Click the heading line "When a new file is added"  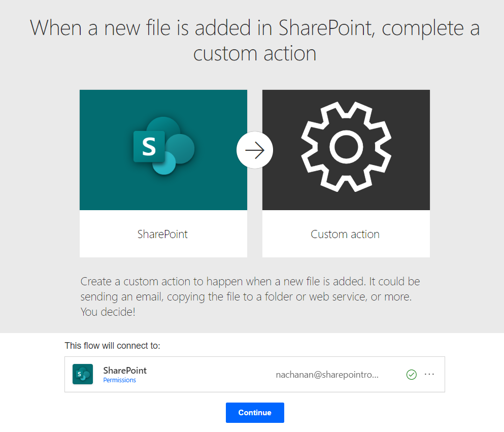point(255,27)
